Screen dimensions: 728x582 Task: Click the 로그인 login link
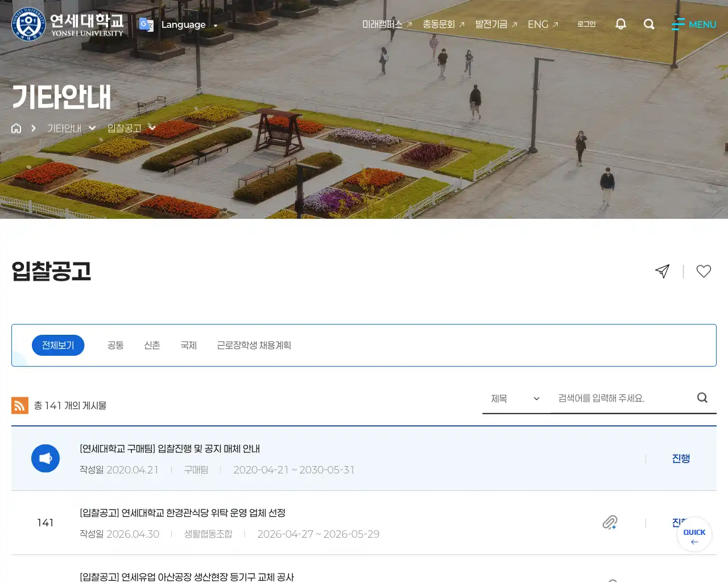(x=586, y=24)
